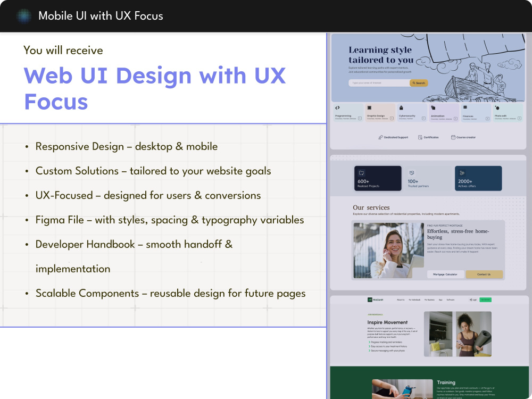Viewport: 532px width, 399px height.
Task: Click the Programming code brackets icon
Action: 337,108
